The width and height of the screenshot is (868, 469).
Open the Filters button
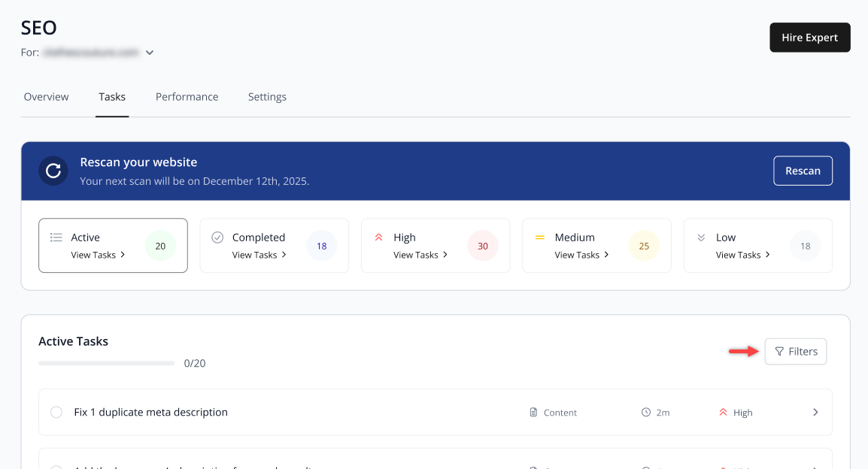click(x=796, y=351)
